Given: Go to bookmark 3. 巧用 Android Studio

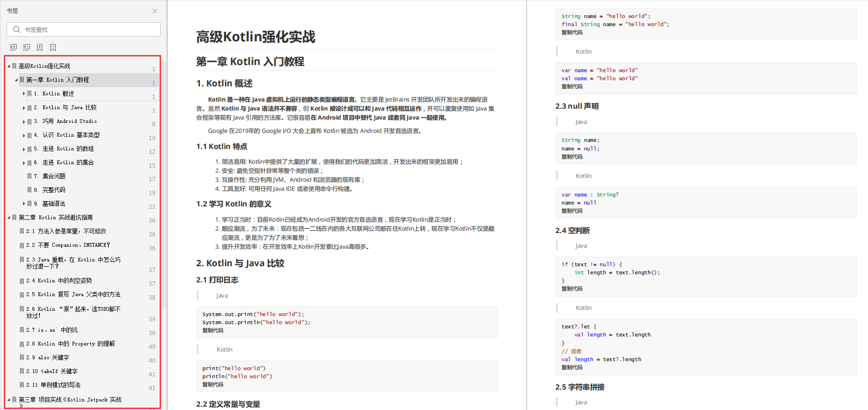Looking at the screenshot, I should tap(65, 121).
